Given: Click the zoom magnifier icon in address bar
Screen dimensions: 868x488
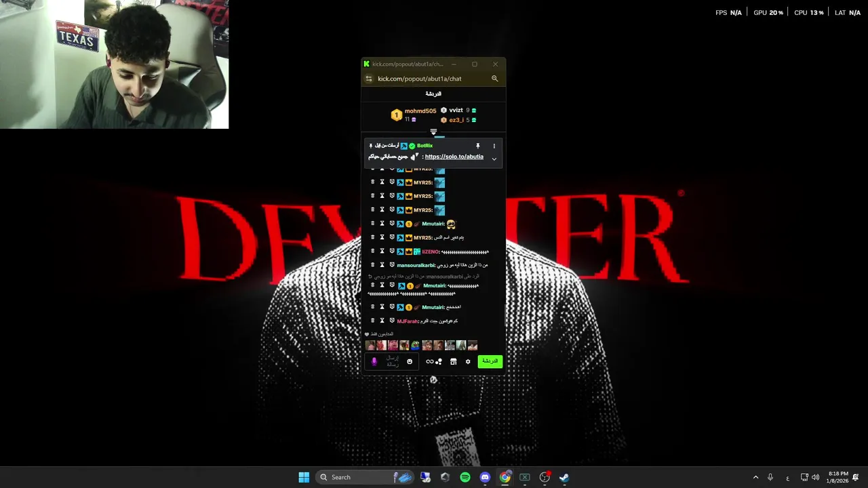Looking at the screenshot, I should [494, 79].
